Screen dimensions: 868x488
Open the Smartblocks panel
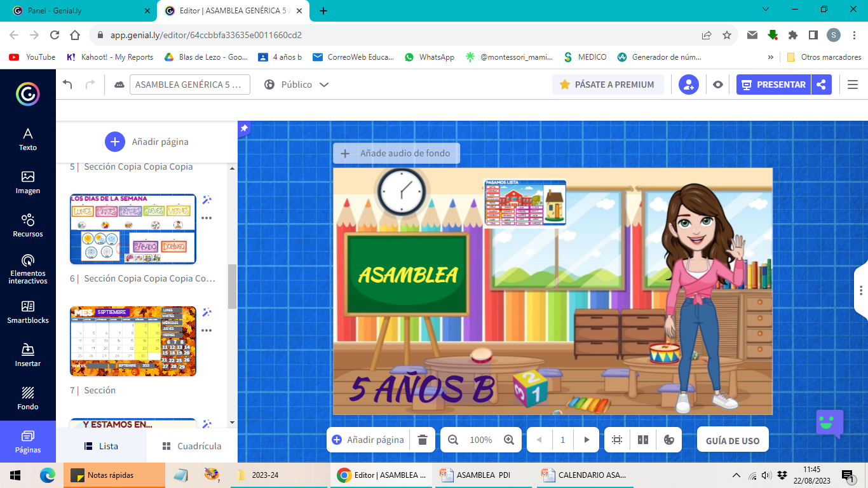click(27, 312)
